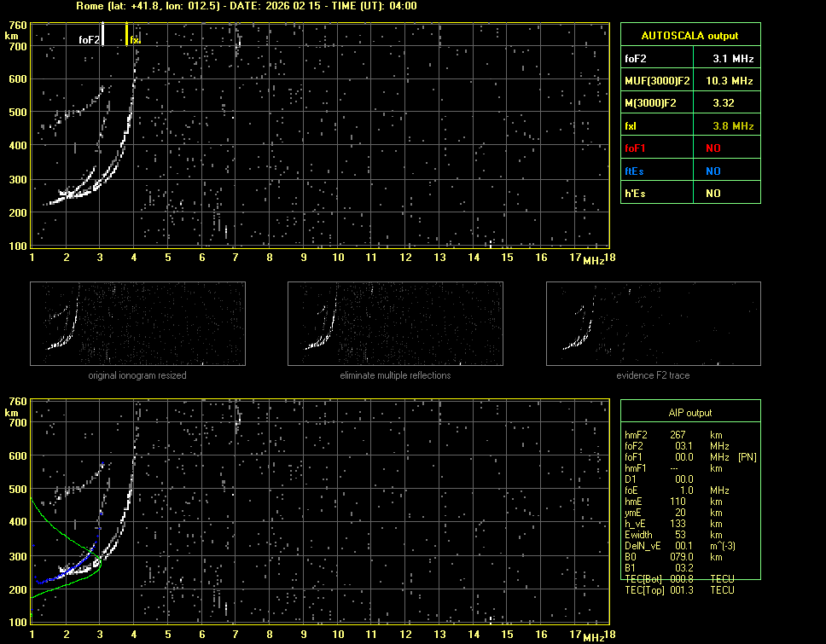Viewport: 826px width, 644px height.
Task: Click the yellow fxI marker on upper ionogram
Action: tap(127, 35)
